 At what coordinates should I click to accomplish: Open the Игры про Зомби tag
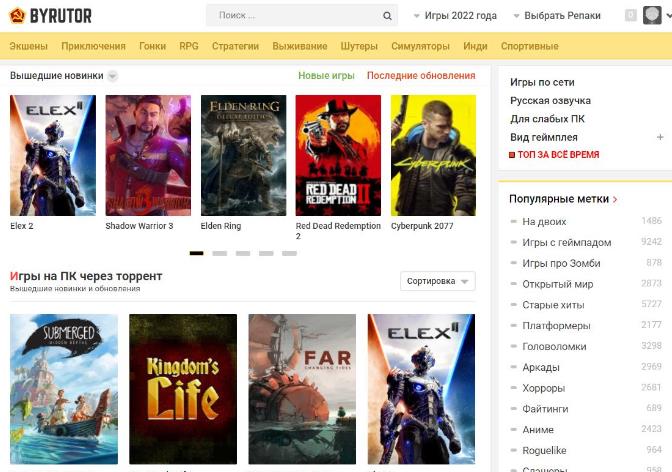point(561,263)
